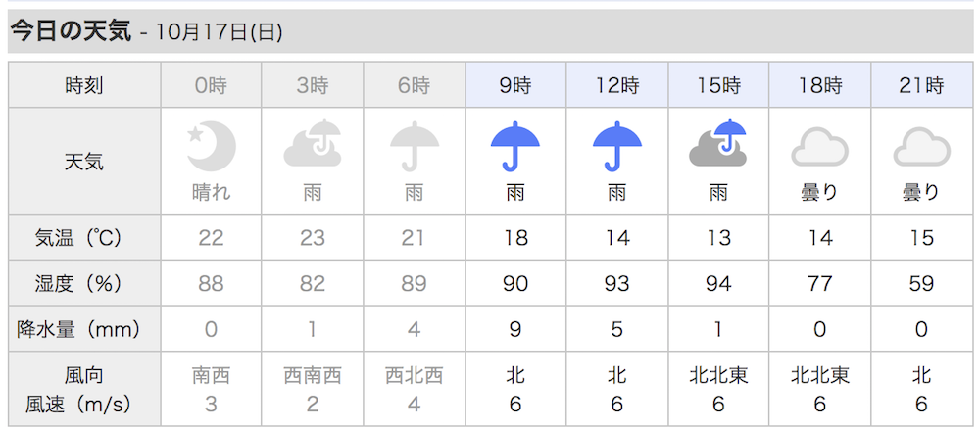
Task: Click the 北北東 wind direction at 15時
Action: tap(718, 375)
